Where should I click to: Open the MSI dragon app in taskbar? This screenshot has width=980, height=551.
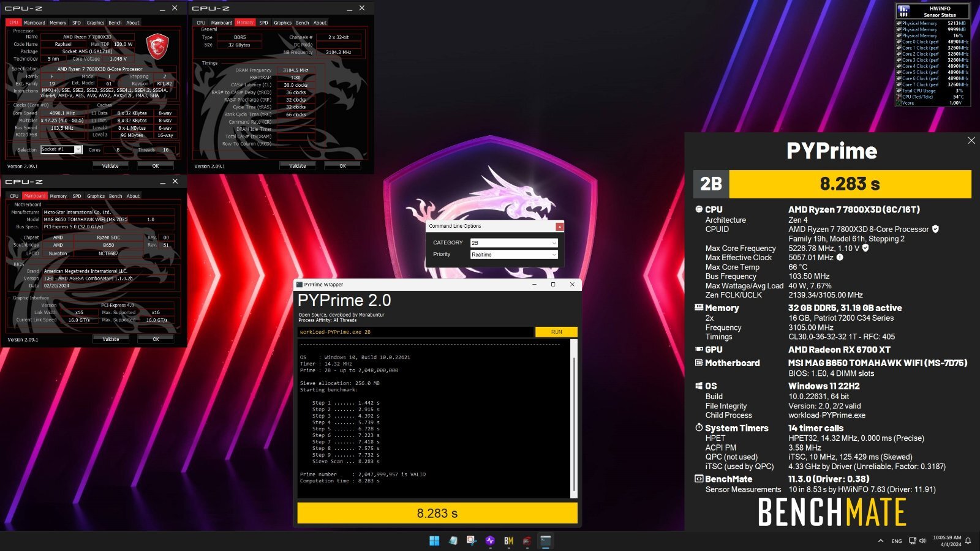(527, 541)
